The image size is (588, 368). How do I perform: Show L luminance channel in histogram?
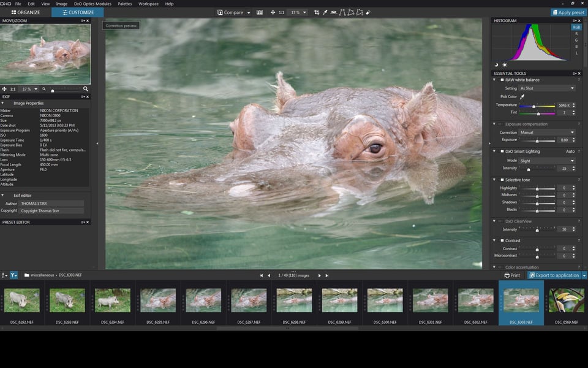coord(576,53)
